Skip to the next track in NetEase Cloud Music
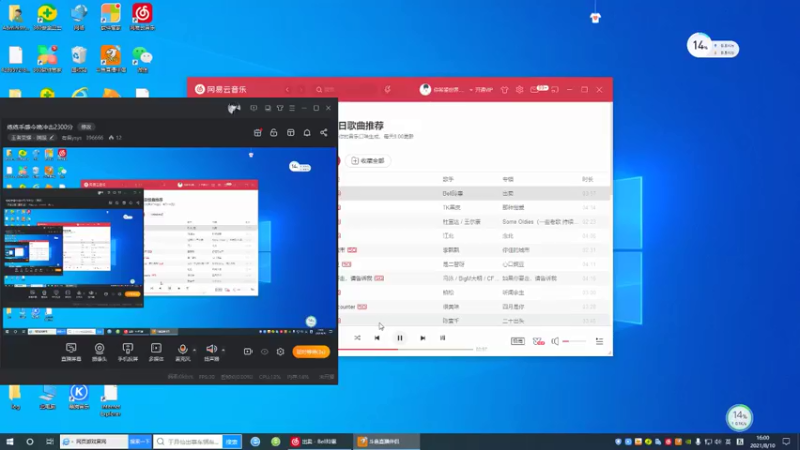The image size is (800, 450). pyautogui.click(x=422, y=338)
